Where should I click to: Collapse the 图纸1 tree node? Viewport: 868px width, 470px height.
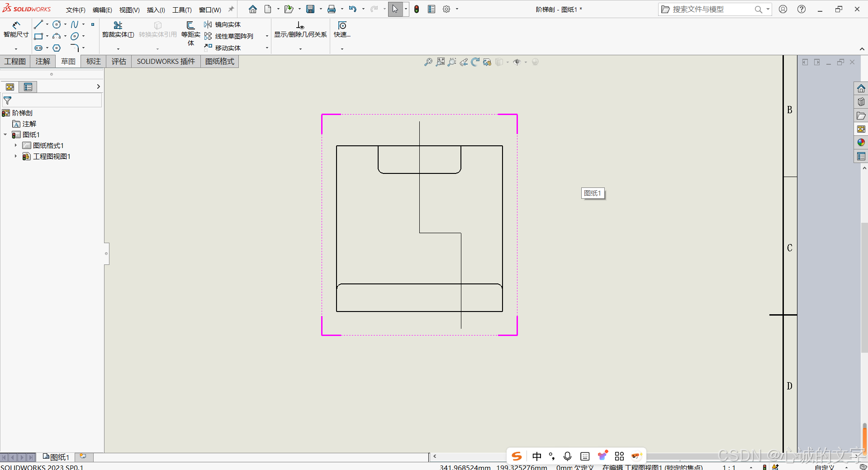(x=5, y=134)
